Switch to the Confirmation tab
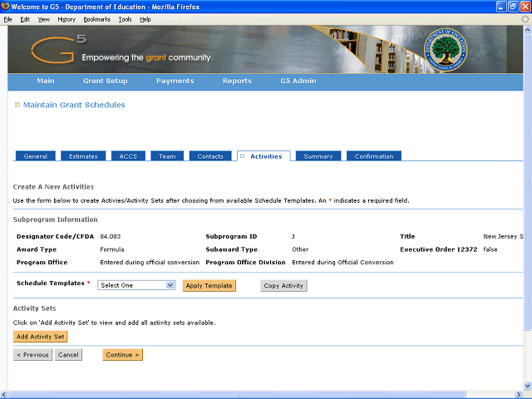 (x=374, y=156)
